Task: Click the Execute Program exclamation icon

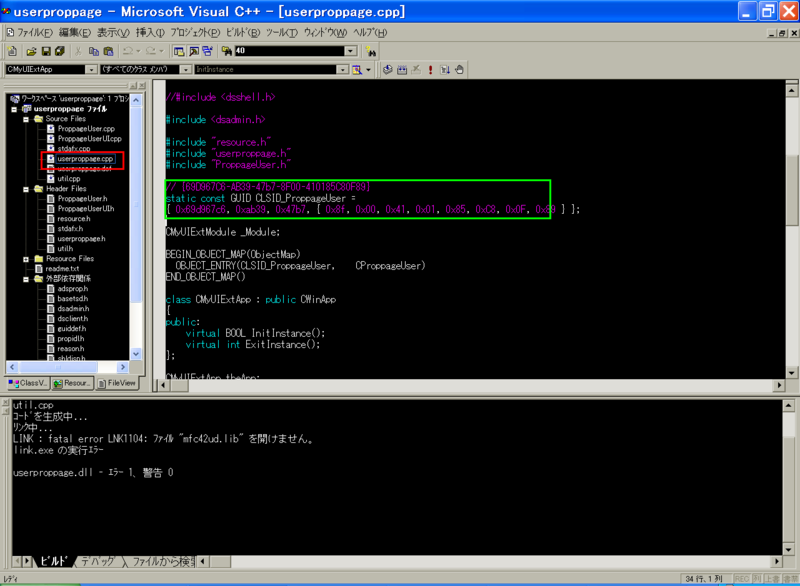Action: tap(430, 70)
